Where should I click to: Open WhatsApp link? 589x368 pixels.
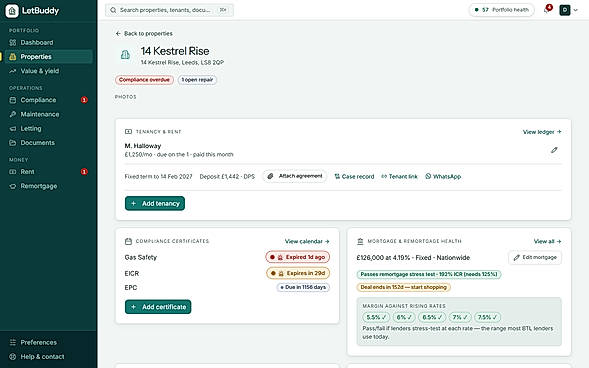443,176
